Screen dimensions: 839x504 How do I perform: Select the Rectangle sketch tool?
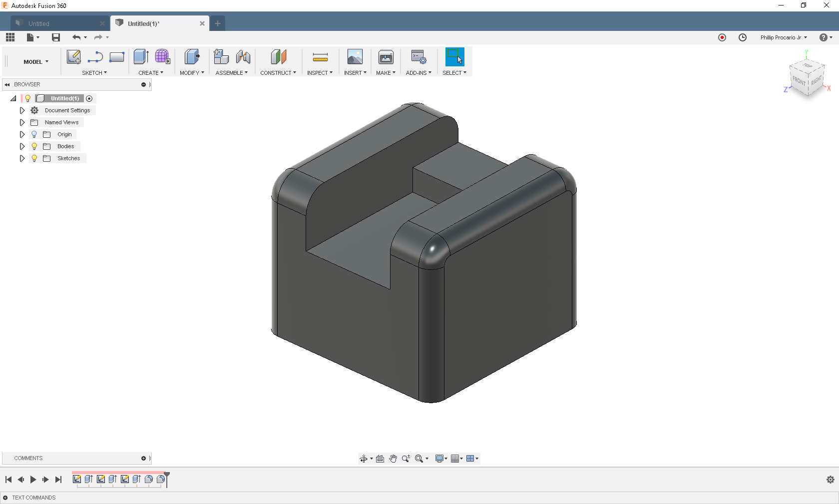tap(117, 57)
